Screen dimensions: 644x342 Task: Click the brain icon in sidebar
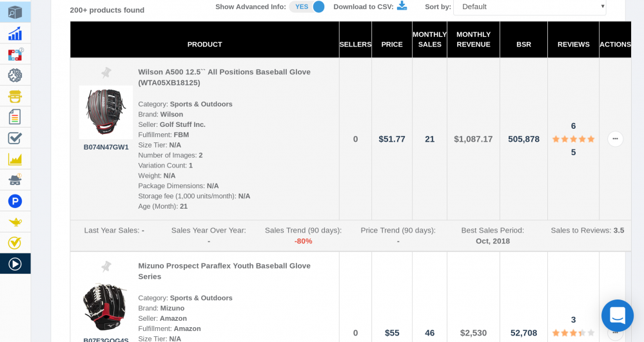pos(15,75)
